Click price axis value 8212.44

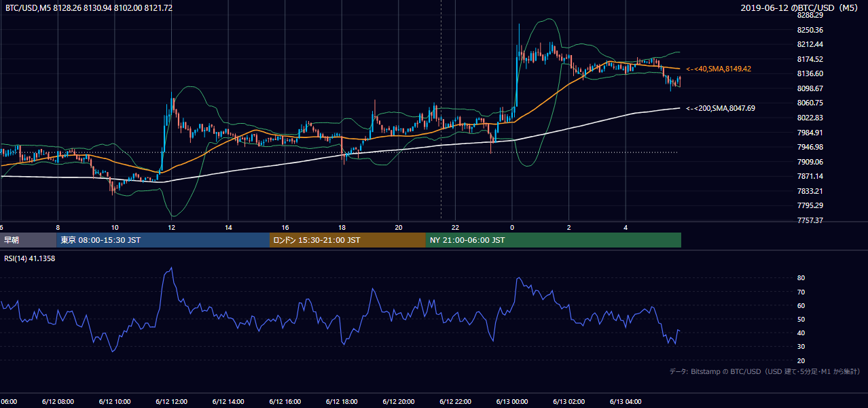[810, 44]
